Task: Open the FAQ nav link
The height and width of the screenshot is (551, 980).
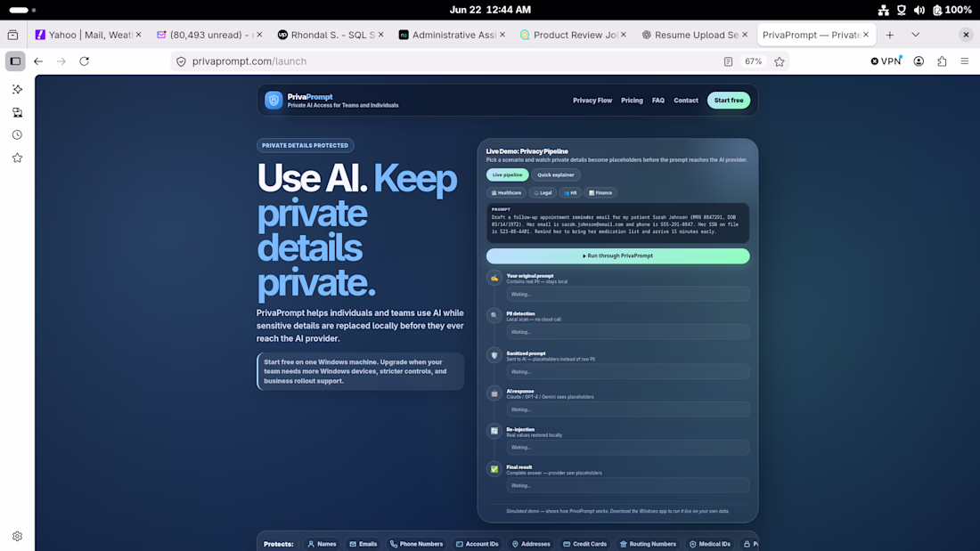Action: tap(658, 101)
